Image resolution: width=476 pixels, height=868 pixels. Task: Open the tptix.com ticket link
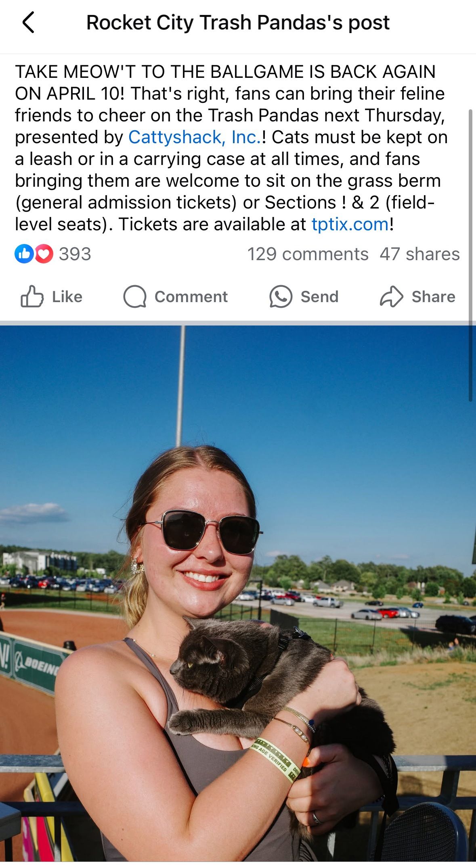350,224
